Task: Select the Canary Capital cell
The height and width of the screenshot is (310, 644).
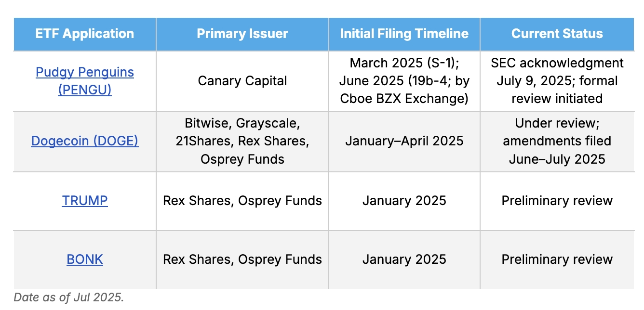Action: tap(242, 81)
